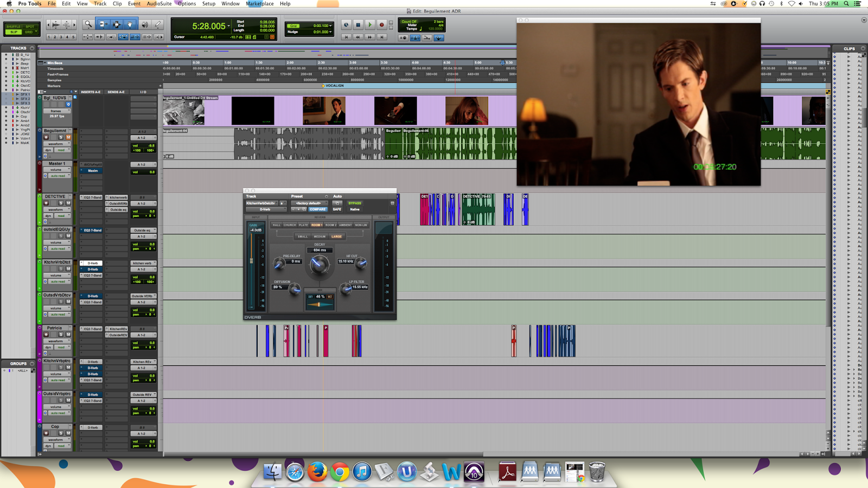The height and width of the screenshot is (488, 868).
Task: Open the Trash in the Dock
Action: pos(597,472)
